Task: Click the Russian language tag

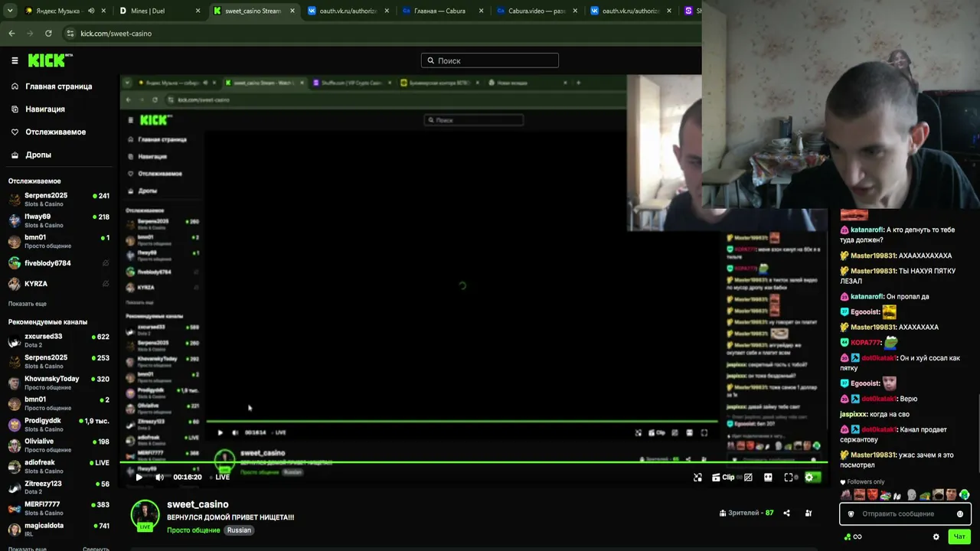Action: pyautogui.click(x=239, y=530)
